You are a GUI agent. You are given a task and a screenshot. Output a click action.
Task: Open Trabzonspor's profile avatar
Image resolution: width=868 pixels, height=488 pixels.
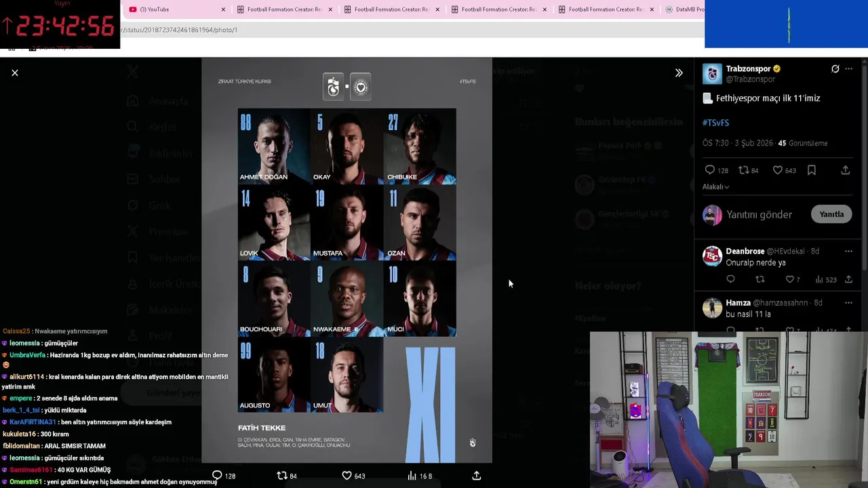click(712, 74)
